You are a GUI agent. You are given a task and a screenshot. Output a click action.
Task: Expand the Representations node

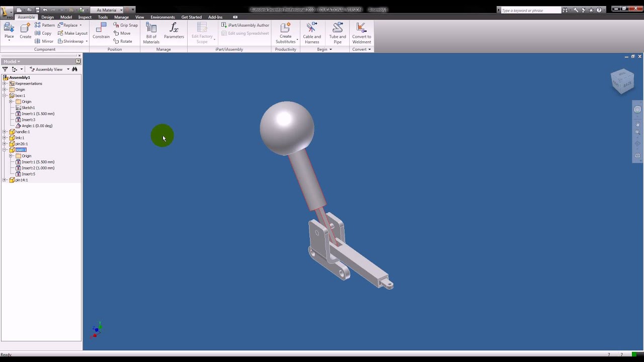pos(5,83)
